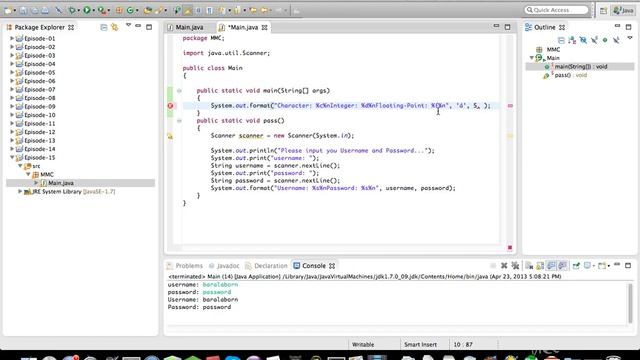This screenshot has height=360, width=640.
Task: Open dropdown arrow next to Run button
Action: pyautogui.click(x=93, y=11)
